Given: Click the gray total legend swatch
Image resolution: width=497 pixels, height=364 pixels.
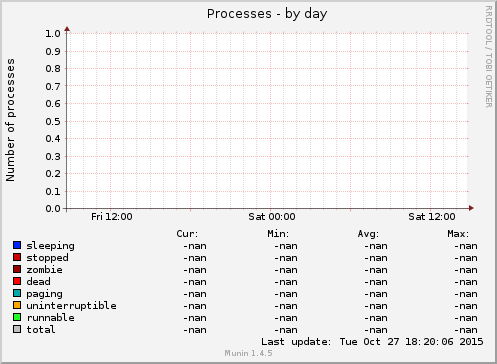Looking at the screenshot, I should tap(17, 329).
